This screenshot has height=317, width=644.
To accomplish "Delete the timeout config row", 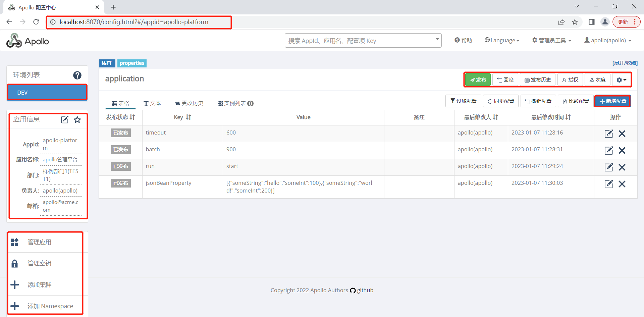I will 622,134.
